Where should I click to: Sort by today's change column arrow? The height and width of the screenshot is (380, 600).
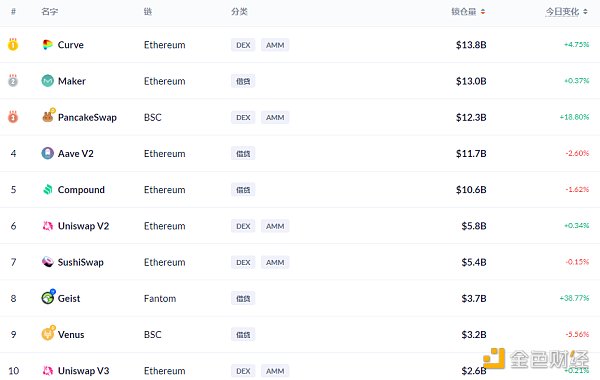tap(585, 12)
